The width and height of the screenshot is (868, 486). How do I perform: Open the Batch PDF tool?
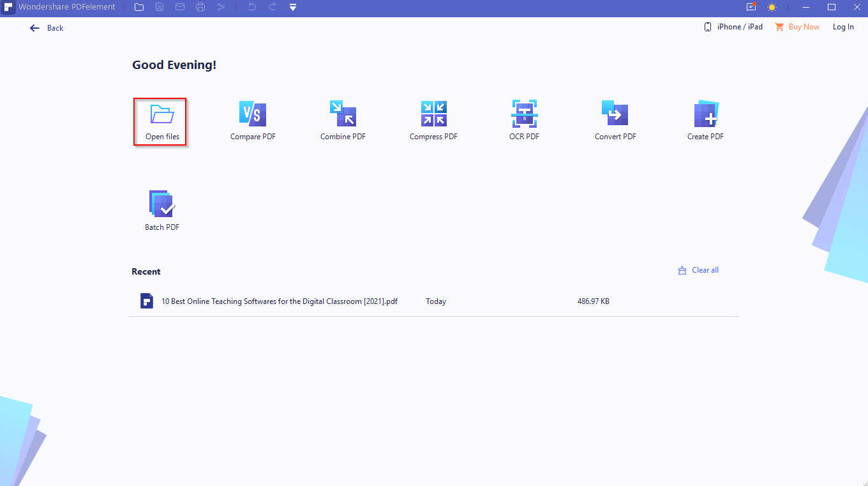point(162,211)
